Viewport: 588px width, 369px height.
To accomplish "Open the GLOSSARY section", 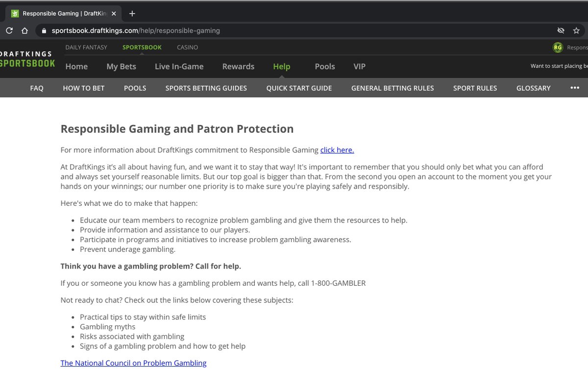I will tap(533, 88).
